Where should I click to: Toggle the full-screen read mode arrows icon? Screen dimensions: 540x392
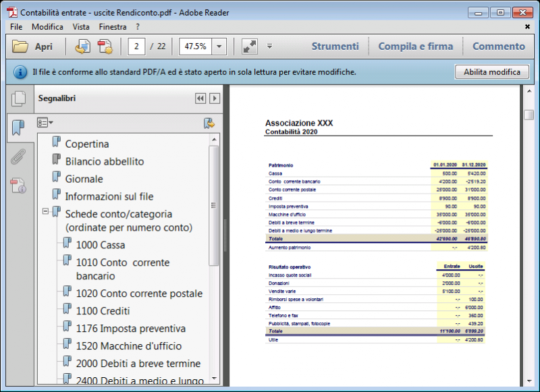[250, 47]
